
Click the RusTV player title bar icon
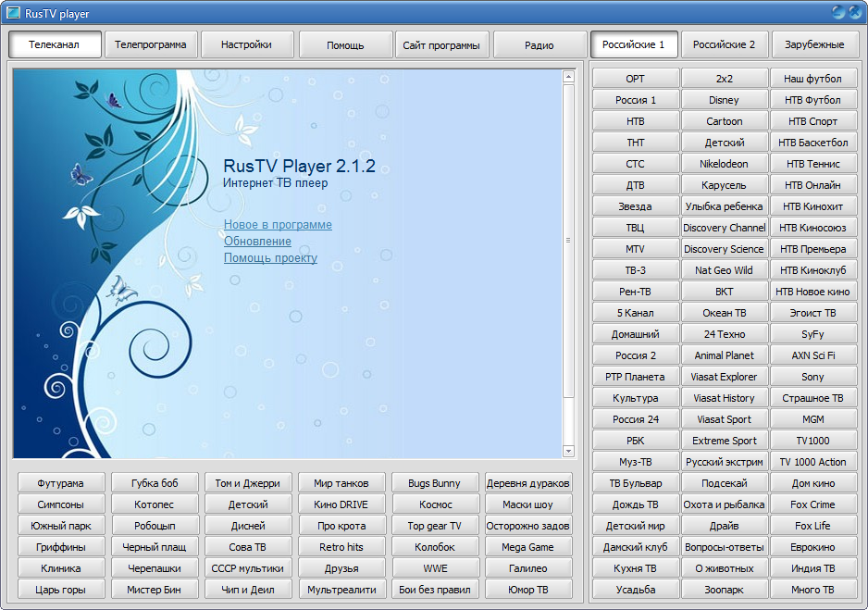pyautogui.click(x=13, y=12)
